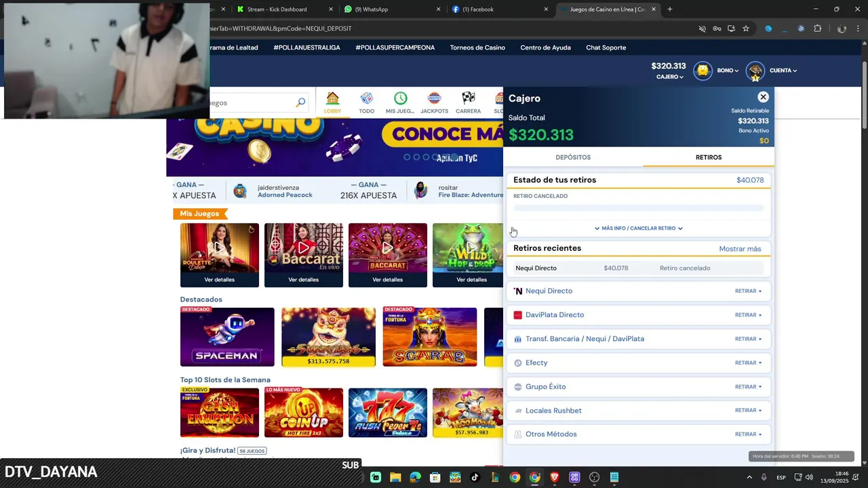Expand RETIRAR for DaviPlata Directo
868x488 pixels.
click(748, 315)
